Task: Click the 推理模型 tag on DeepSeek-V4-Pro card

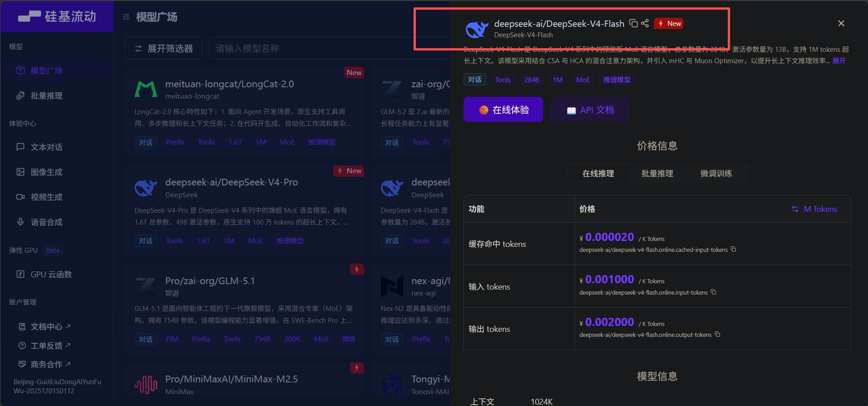Action: pos(290,241)
